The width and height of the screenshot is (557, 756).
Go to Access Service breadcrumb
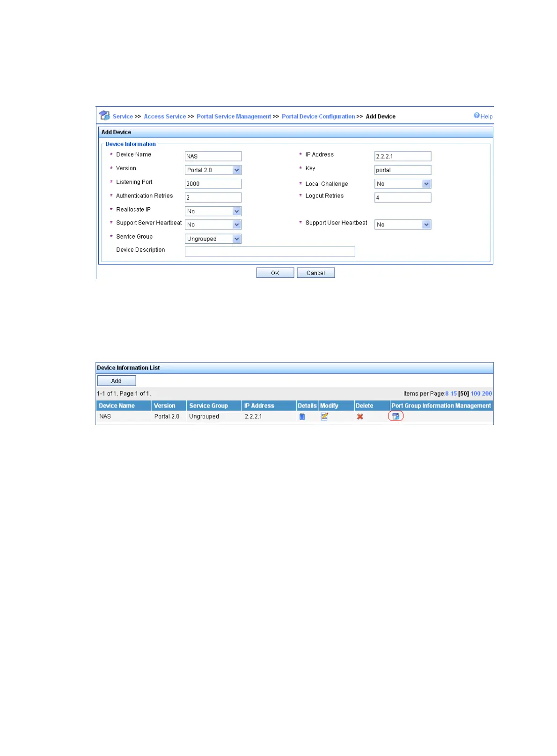(x=165, y=116)
